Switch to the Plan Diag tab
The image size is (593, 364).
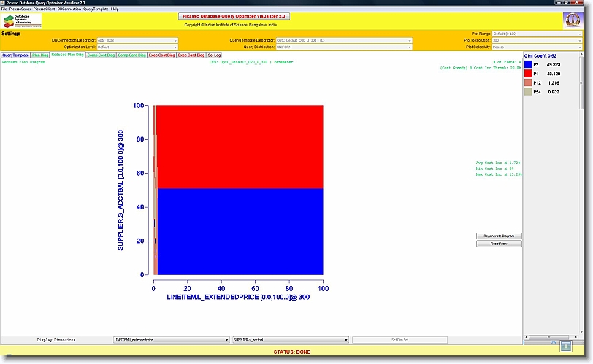[x=40, y=55]
